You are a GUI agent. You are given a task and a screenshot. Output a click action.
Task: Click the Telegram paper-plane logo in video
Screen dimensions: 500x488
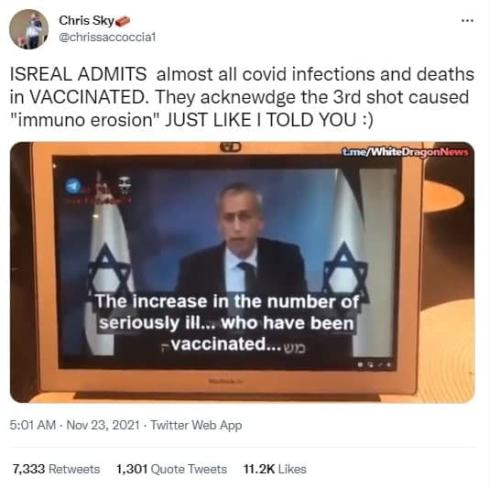73,187
